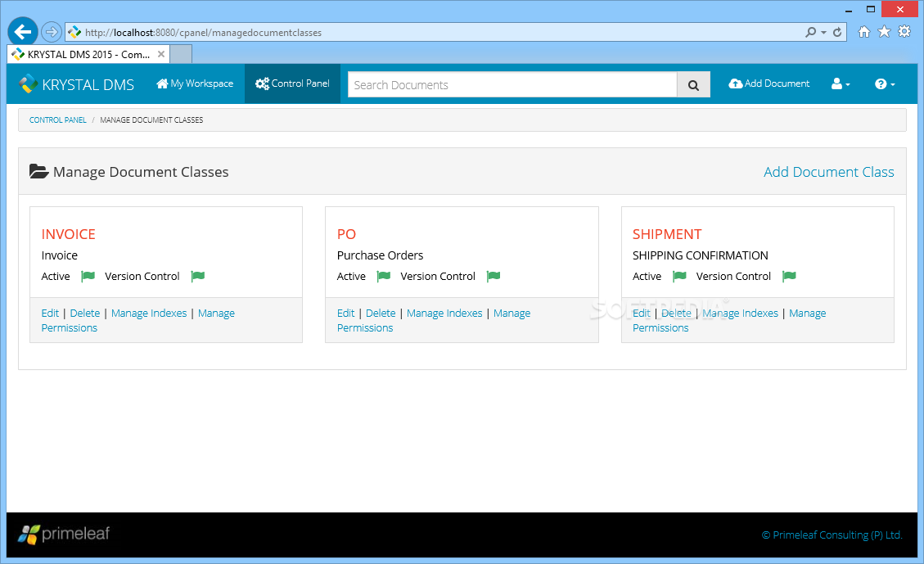Click the 'SHIPPING CONFIRMATION' description text
Image resolution: width=924 pixels, height=564 pixels.
tap(700, 255)
